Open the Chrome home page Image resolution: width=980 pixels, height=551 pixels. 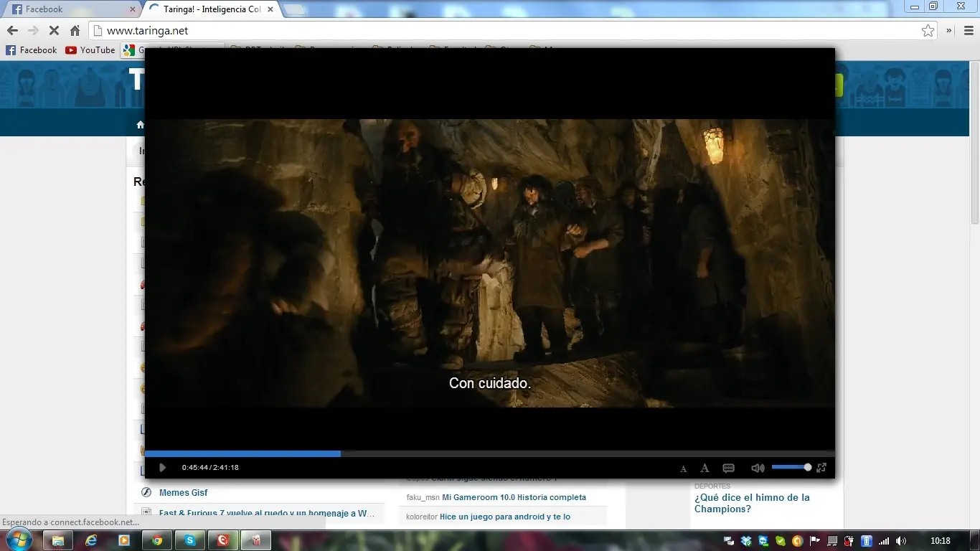point(75,31)
